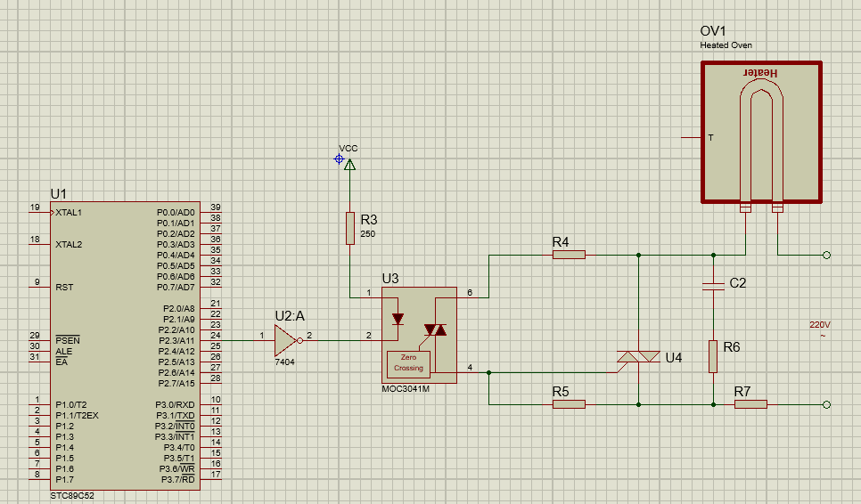861x504 pixels.
Task: Click the VCC power terminal arrow
Action: 349,164
